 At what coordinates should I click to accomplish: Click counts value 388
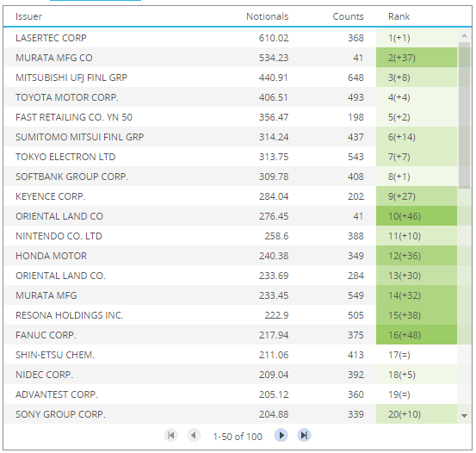click(x=355, y=236)
